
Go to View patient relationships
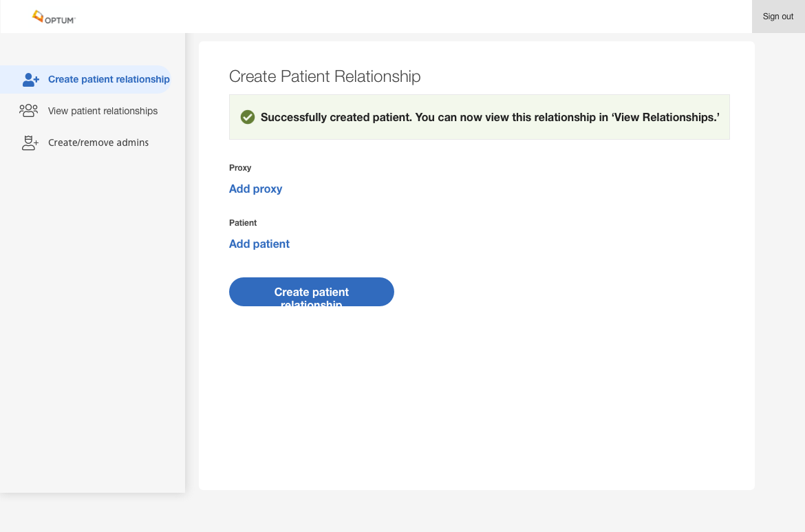103,111
